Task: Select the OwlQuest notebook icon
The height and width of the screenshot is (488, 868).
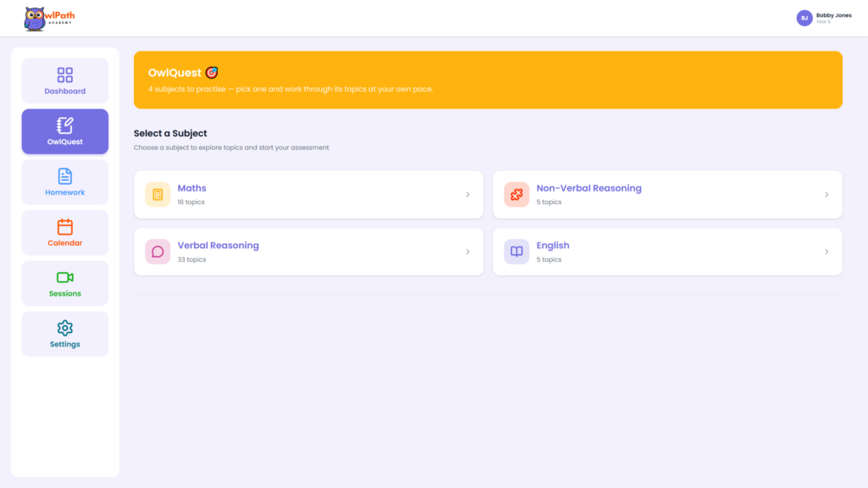Action: [x=64, y=125]
